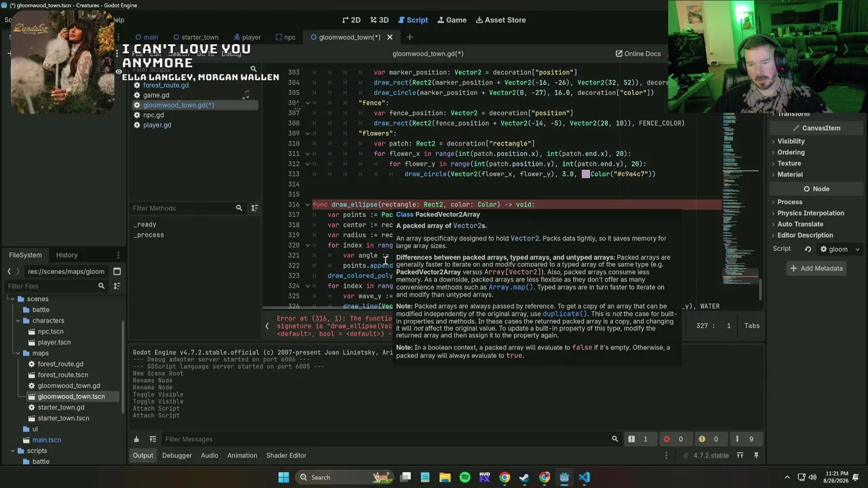Open game.gd in the script list

tap(156, 95)
